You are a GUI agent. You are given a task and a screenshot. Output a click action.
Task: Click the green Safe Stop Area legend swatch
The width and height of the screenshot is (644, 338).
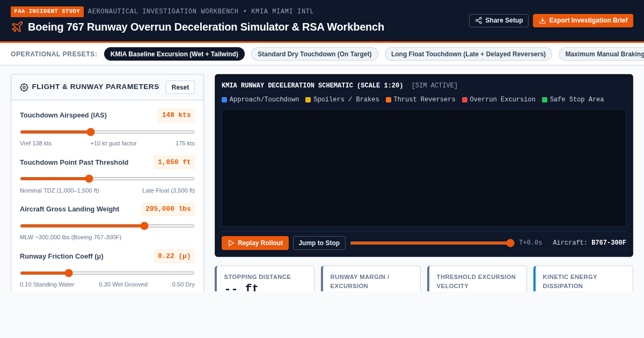click(545, 100)
